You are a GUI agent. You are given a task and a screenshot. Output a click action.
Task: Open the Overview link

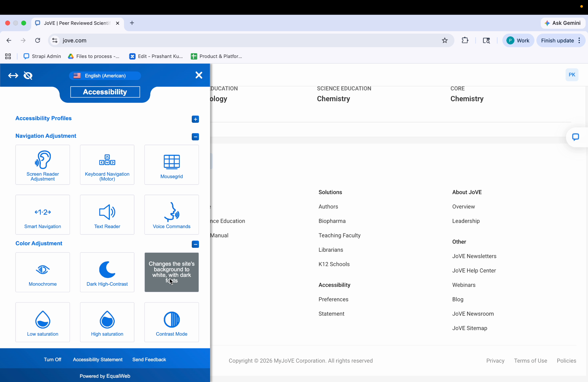click(x=464, y=207)
